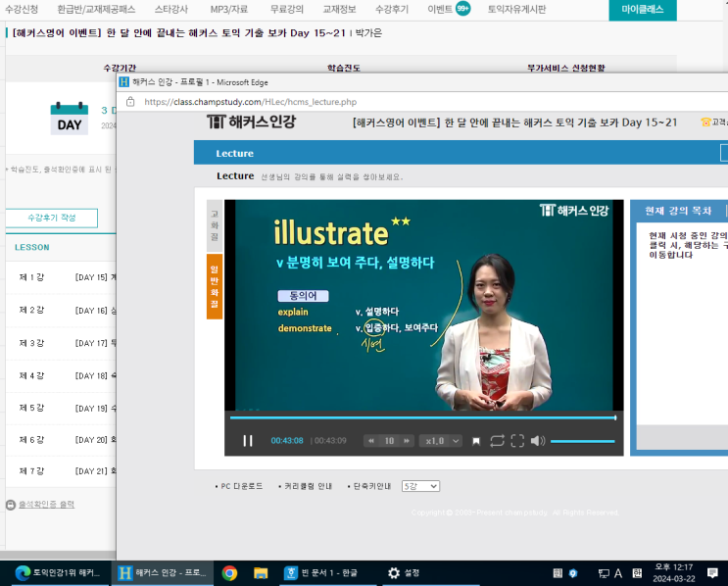Click the 고객센터 phone icon
The width and height of the screenshot is (728, 586).
point(705,122)
